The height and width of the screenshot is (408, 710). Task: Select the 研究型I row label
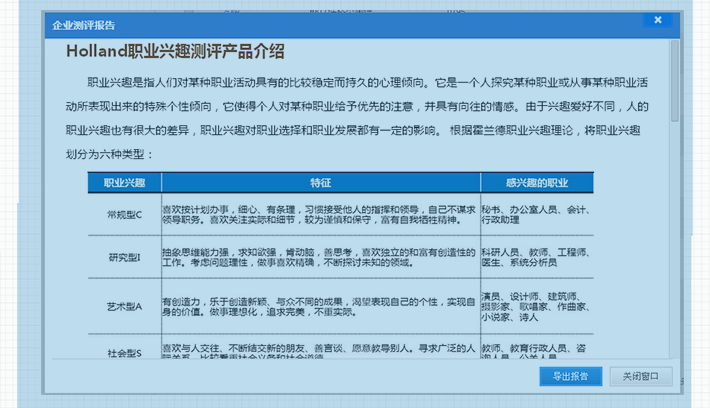(125, 258)
